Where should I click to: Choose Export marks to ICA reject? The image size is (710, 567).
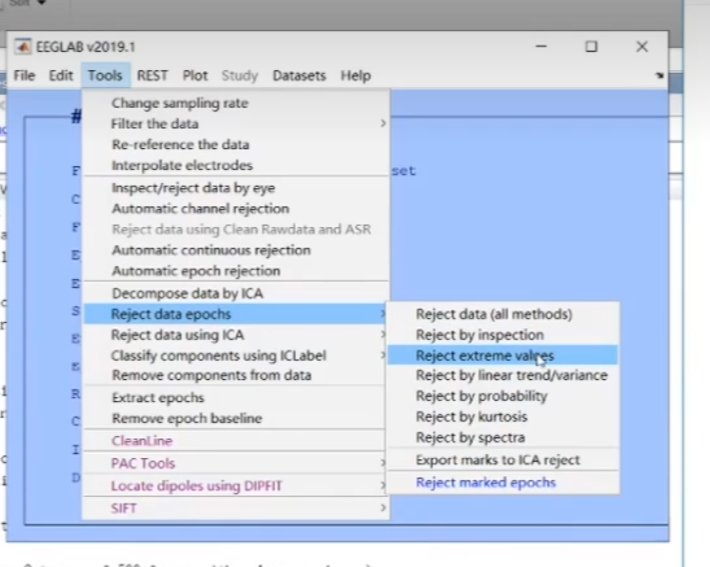click(497, 460)
